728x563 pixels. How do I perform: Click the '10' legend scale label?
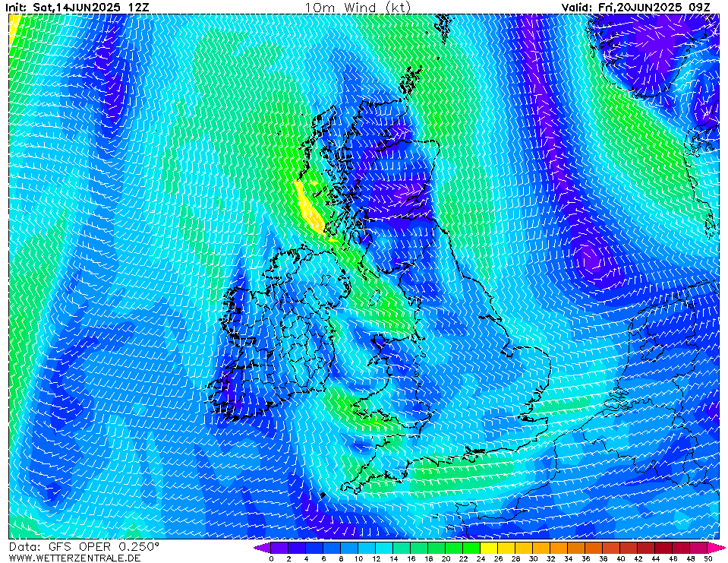[x=358, y=558]
